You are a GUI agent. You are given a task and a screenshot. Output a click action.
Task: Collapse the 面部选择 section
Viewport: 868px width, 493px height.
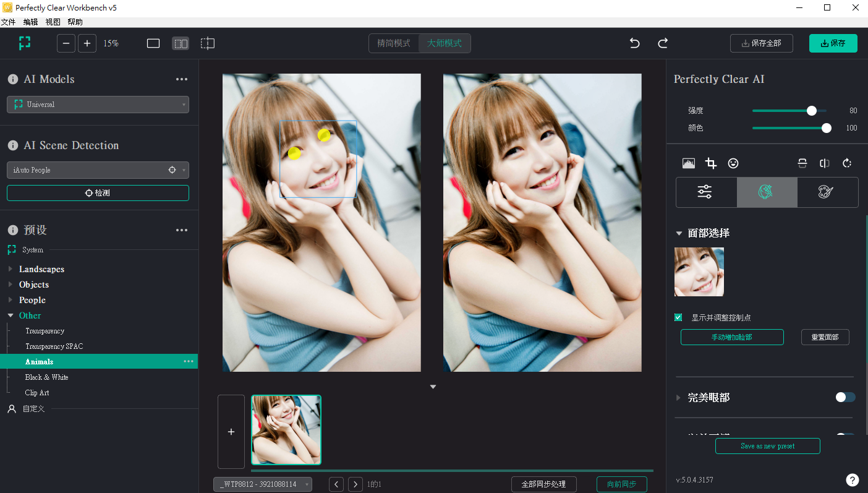679,233
